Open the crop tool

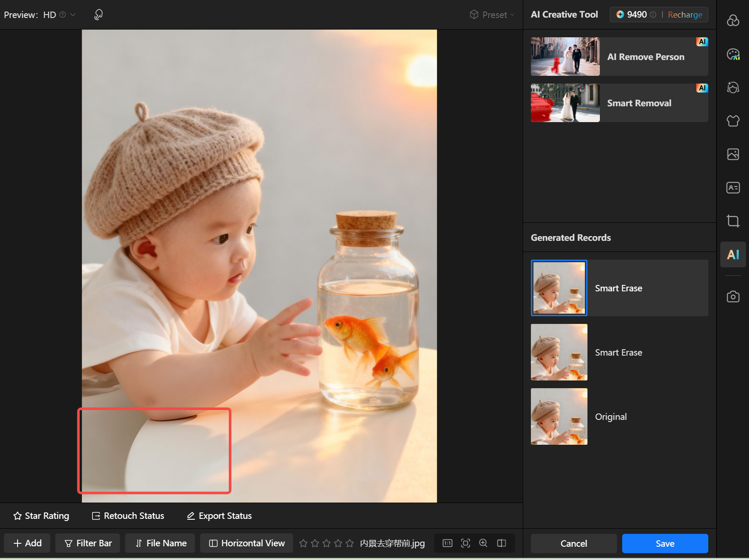(733, 221)
